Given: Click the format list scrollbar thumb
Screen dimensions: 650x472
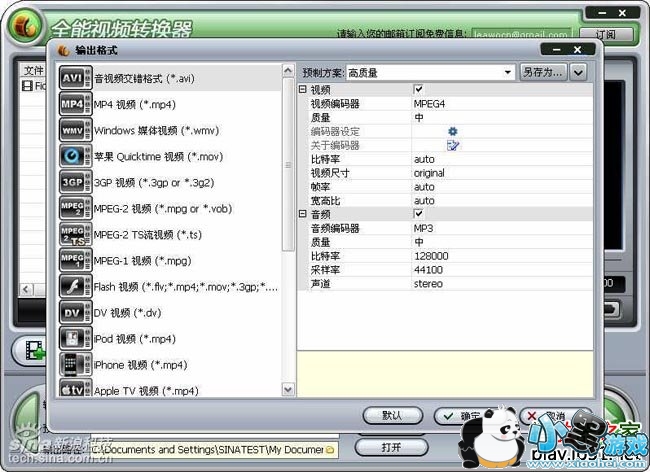Looking at the screenshot, I should click(x=288, y=164).
